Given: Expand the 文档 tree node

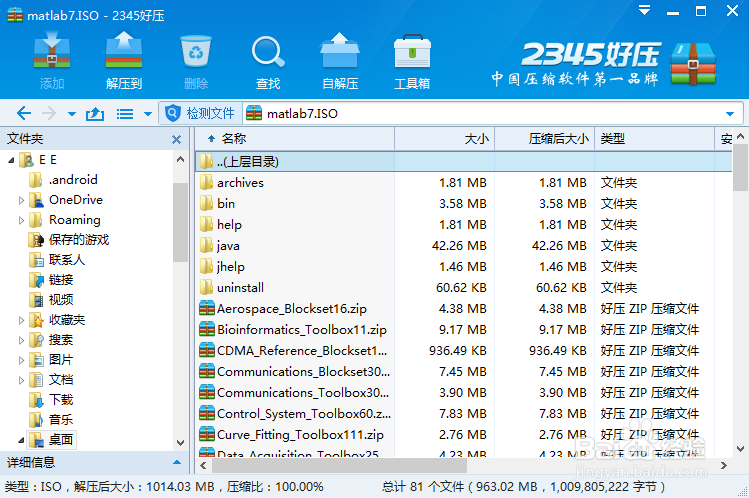Looking at the screenshot, I should point(21,381).
